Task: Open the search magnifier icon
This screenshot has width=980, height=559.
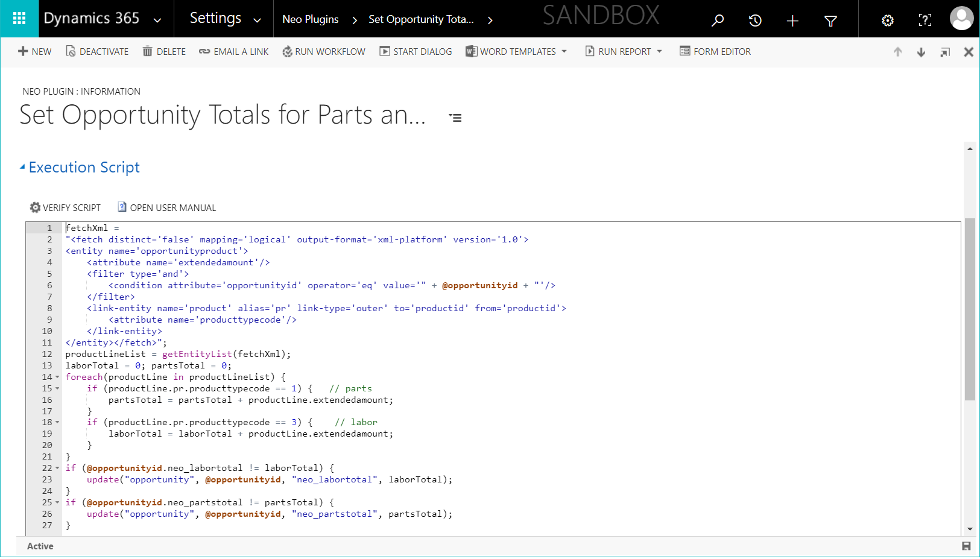Action: (718, 21)
